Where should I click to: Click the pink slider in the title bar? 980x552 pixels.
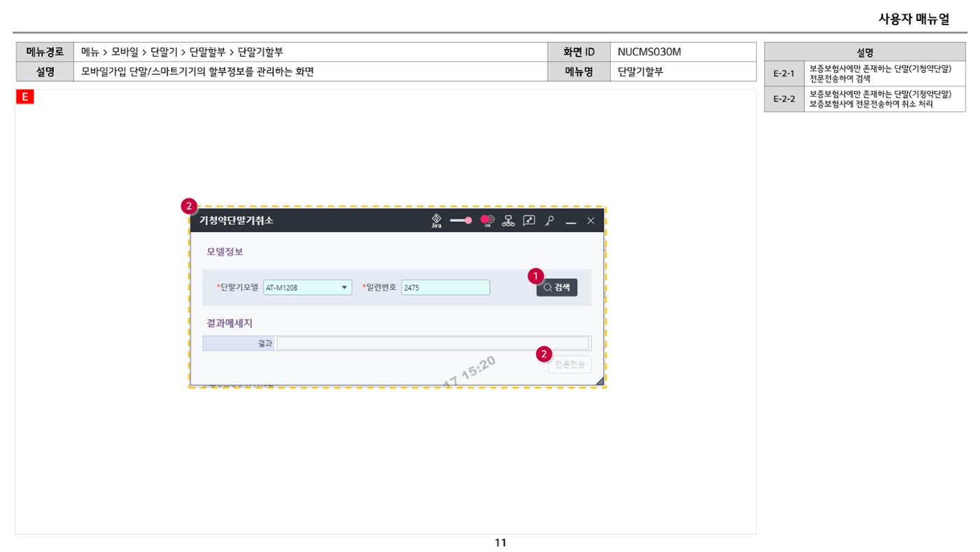coord(461,221)
